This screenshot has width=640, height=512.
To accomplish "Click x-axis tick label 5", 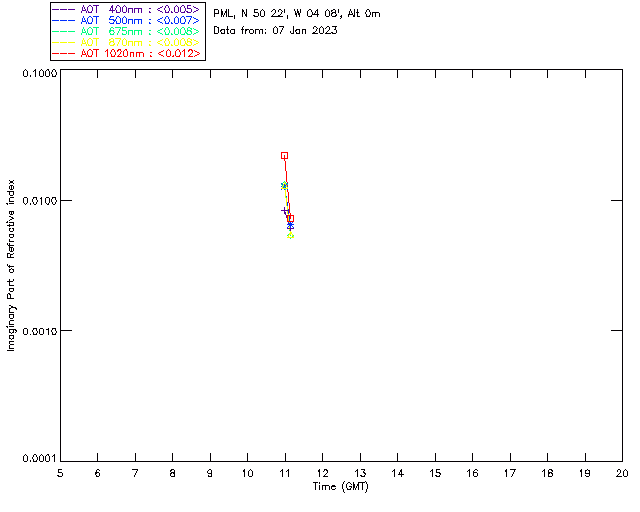I will tap(60, 473).
